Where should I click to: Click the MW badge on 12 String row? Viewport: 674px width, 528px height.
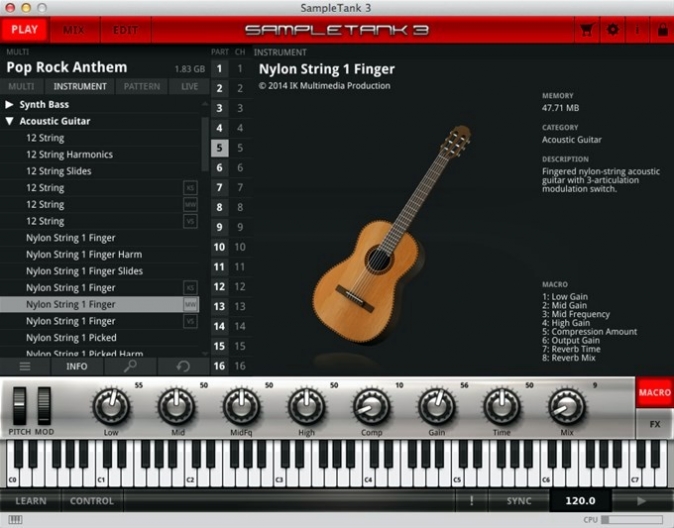point(190,205)
